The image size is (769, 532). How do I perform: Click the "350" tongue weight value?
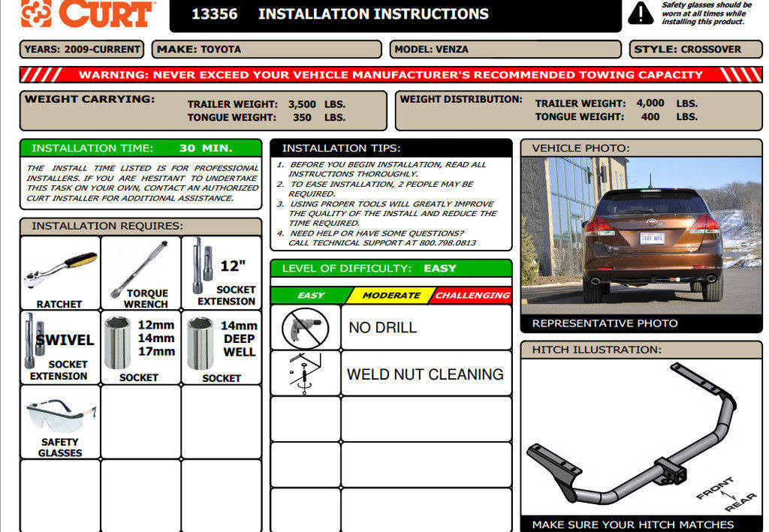(x=302, y=118)
